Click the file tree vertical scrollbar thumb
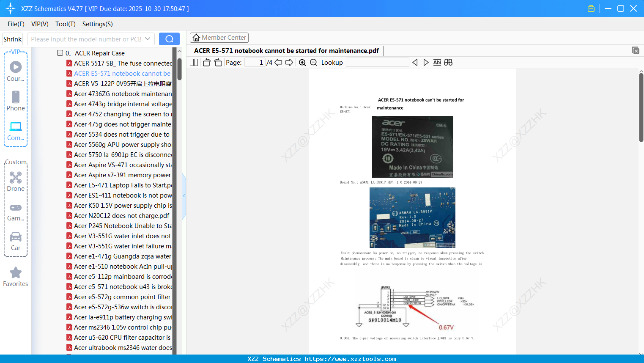Viewport: 644px width, 363px height. pyautogui.click(x=179, y=69)
